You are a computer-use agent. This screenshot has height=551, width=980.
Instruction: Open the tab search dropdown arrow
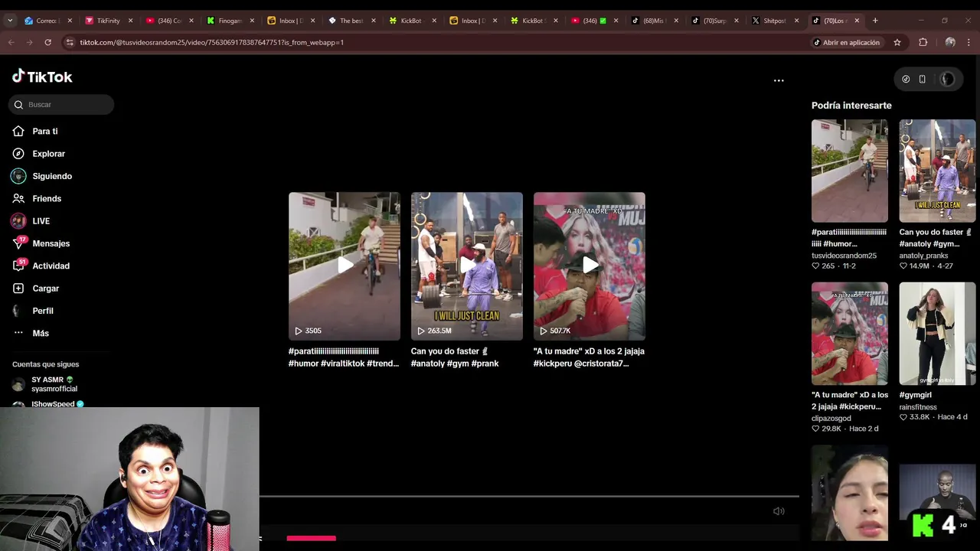coord(9,21)
